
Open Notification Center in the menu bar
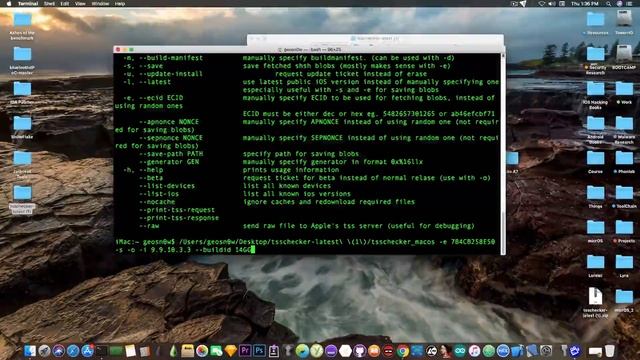pyautogui.click(x=629, y=4)
